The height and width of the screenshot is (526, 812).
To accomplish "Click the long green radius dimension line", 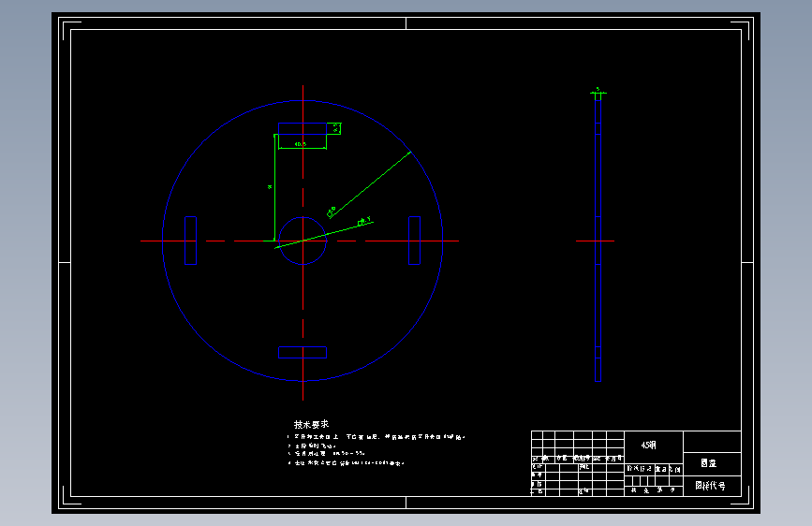I will click(370, 184).
